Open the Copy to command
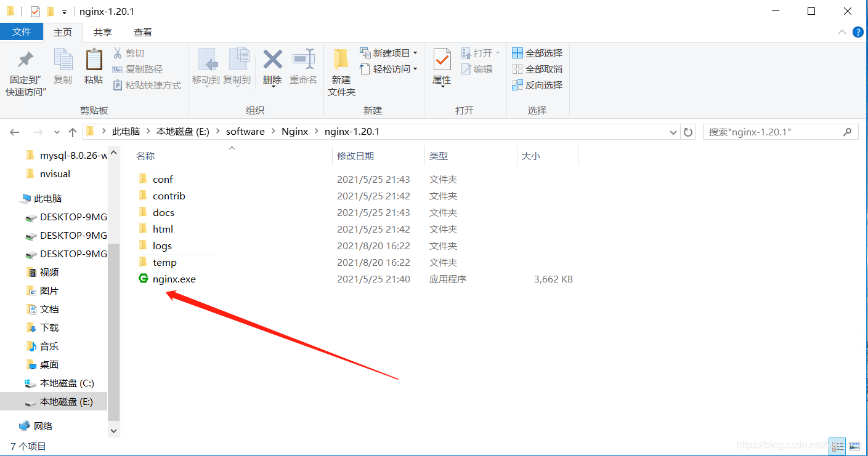868x456 pixels. [x=237, y=66]
